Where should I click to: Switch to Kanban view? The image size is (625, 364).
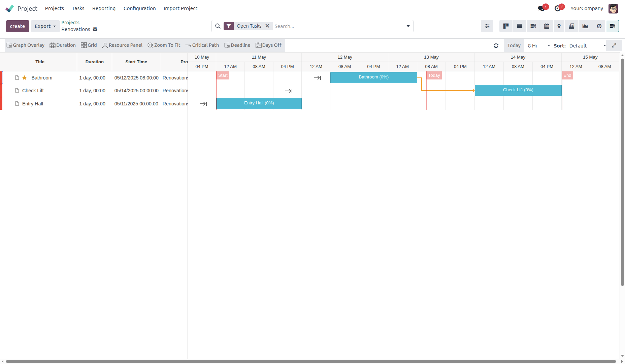coord(506,26)
